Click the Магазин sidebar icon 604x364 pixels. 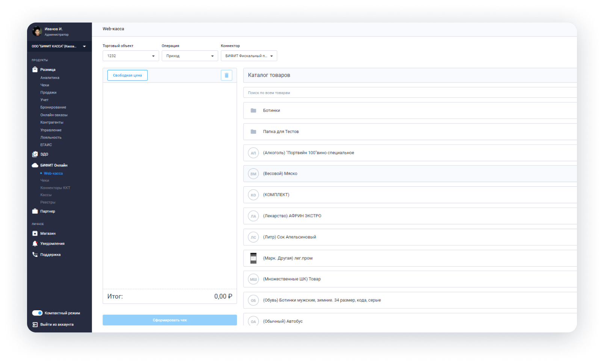pos(35,233)
